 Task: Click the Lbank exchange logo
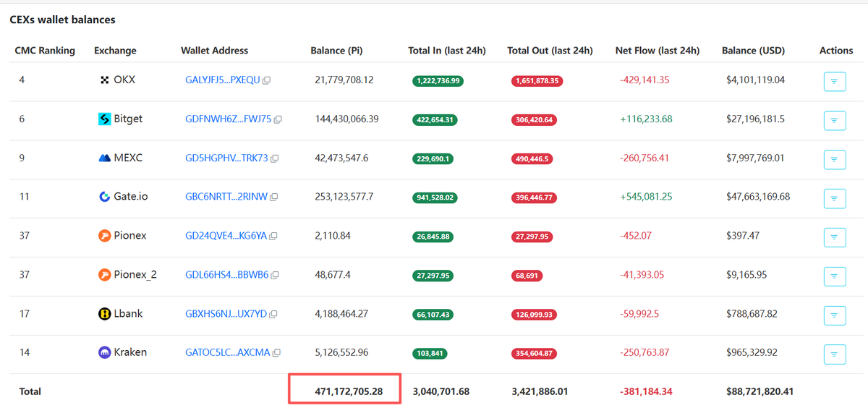104,314
